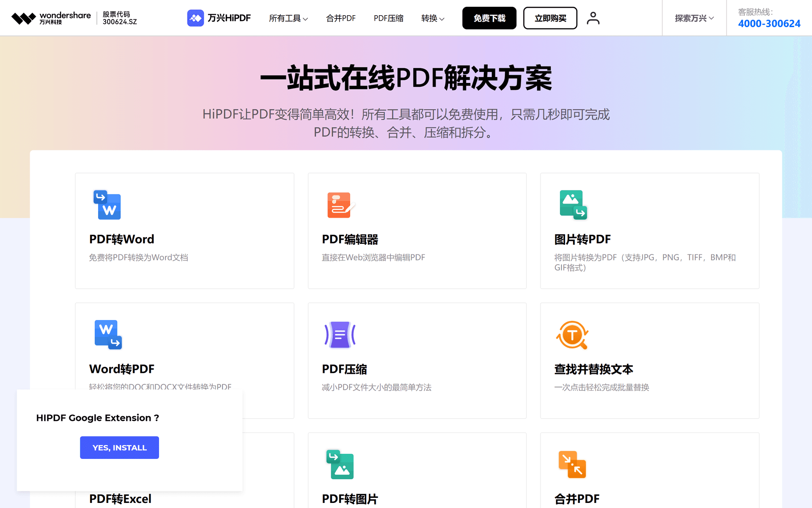
Task: Click the Word转PDF tool icon
Action: 108,334
